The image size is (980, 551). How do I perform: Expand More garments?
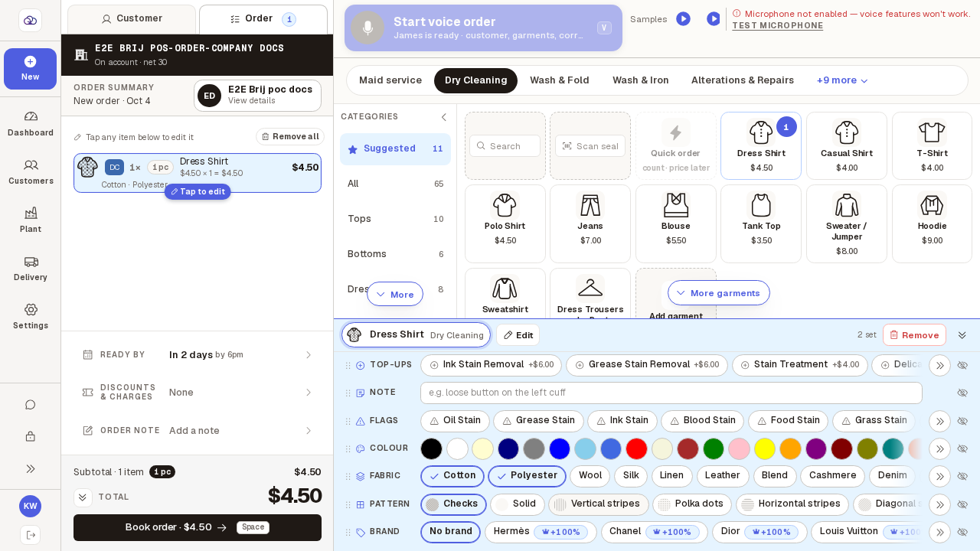[x=719, y=292]
